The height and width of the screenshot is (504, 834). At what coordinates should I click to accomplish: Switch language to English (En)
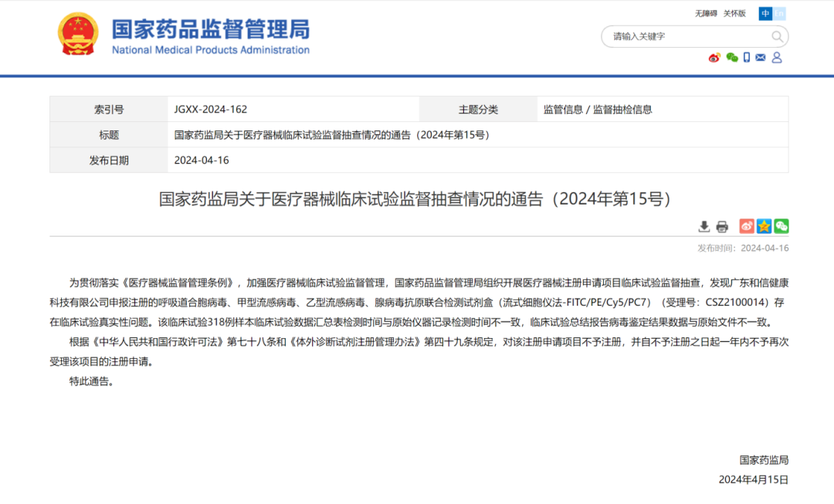click(x=779, y=13)
